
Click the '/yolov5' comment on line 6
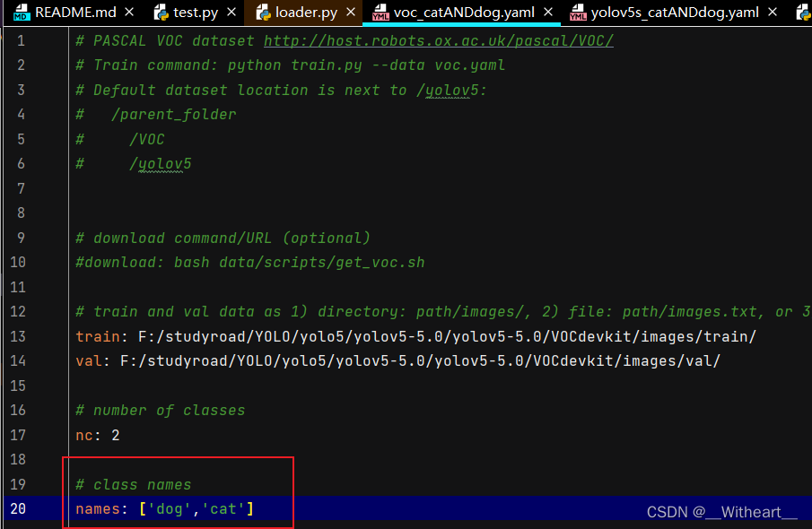(x=160, y=164)
